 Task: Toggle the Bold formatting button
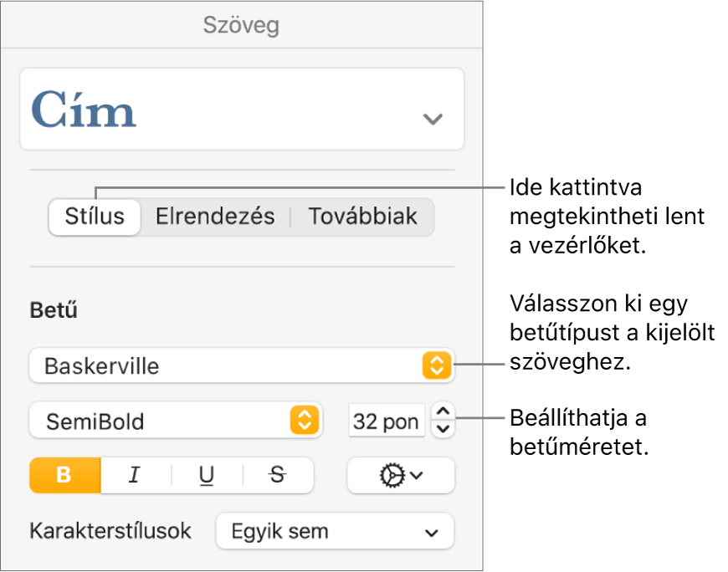(65, 475)
